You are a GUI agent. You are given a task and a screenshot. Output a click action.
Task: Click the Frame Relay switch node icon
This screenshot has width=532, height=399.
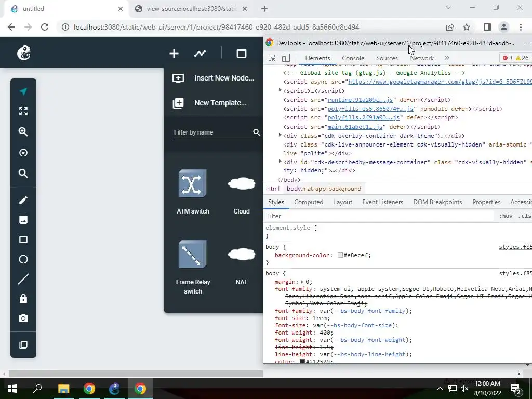(x=192, y=254)
